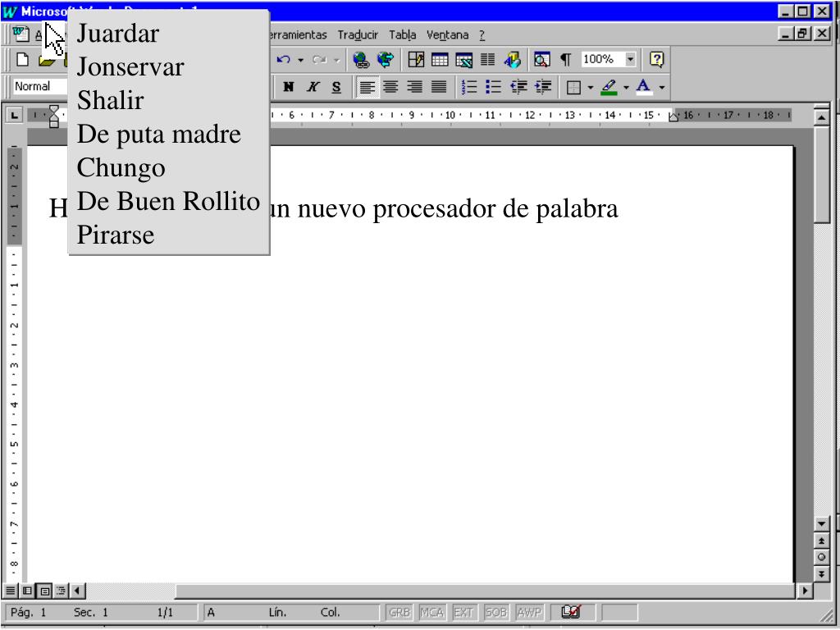
Task: Switch to Normal view button
Action: pyautogui.click(x=11, y=591)
